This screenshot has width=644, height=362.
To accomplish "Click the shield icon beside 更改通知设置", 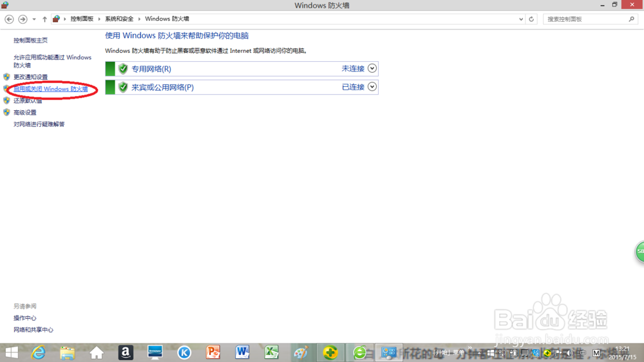I will [6, 77].
